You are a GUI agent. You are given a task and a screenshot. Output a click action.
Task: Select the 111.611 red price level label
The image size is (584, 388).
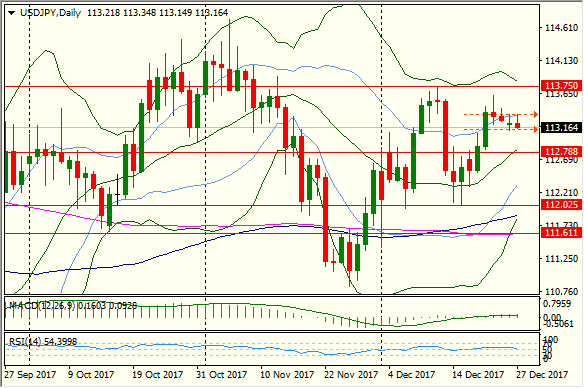pos(561,233)
